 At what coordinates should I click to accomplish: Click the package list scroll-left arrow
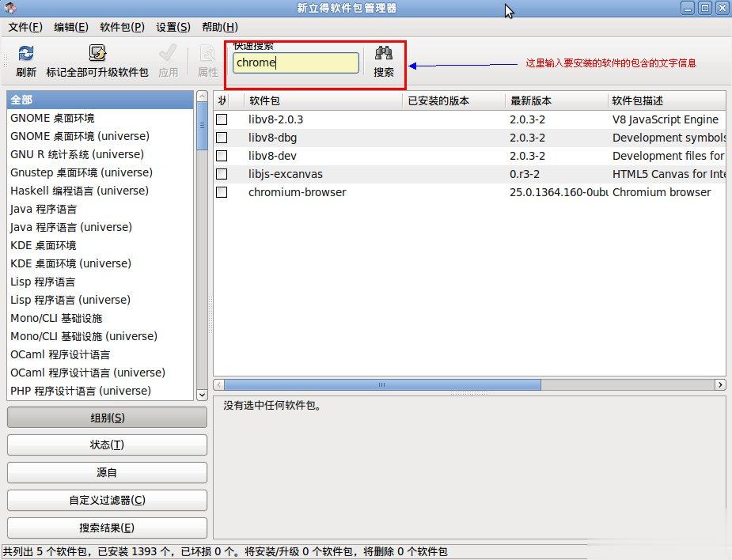click(218, 384)
